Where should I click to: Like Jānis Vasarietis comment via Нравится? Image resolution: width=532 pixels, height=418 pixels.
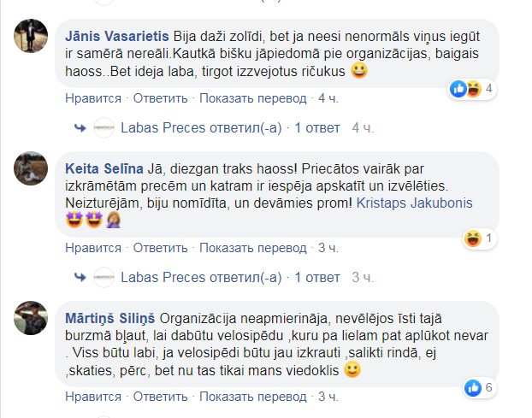(93, 98)
